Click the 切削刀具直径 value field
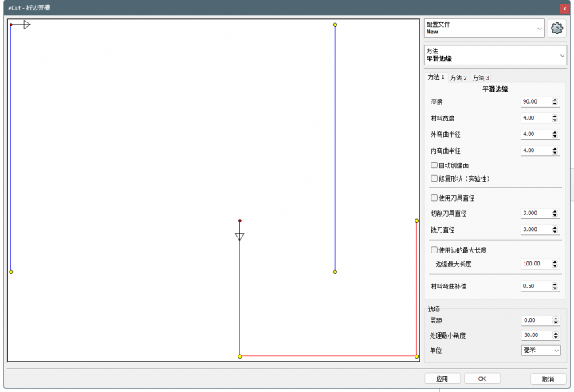 coord(536,213)
